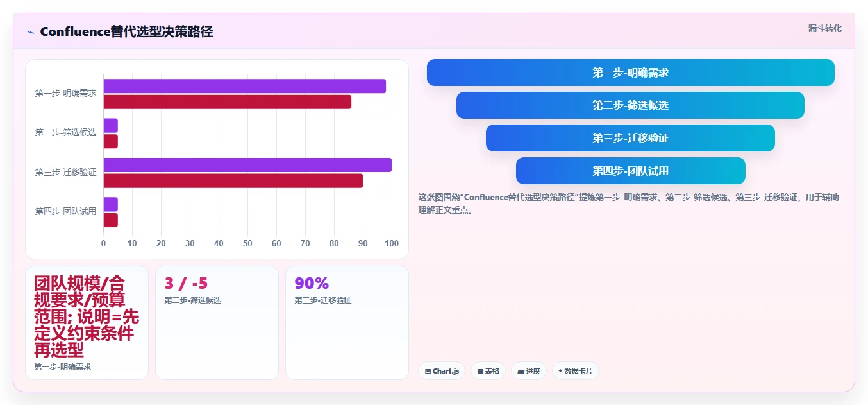Click the 第二步-筛选候选 caption under 3 / -5
Viewport: 868px width, 405px height.
tap(192, 300)
